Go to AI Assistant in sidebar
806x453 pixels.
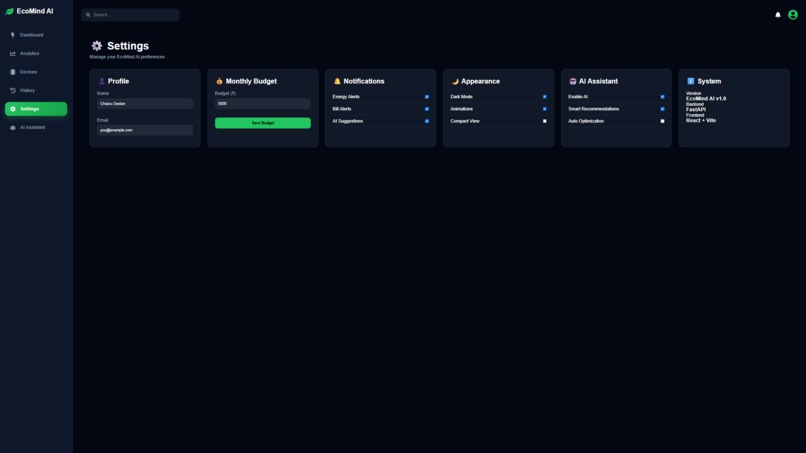point(36,128)
